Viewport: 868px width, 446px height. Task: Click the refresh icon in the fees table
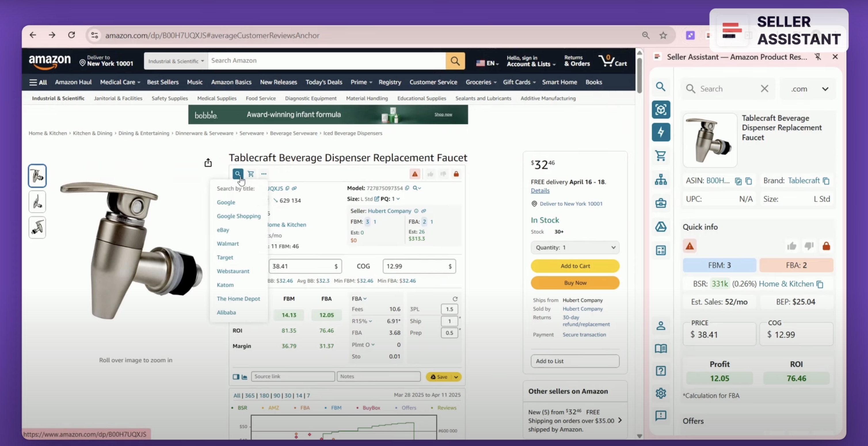point(455,299)
